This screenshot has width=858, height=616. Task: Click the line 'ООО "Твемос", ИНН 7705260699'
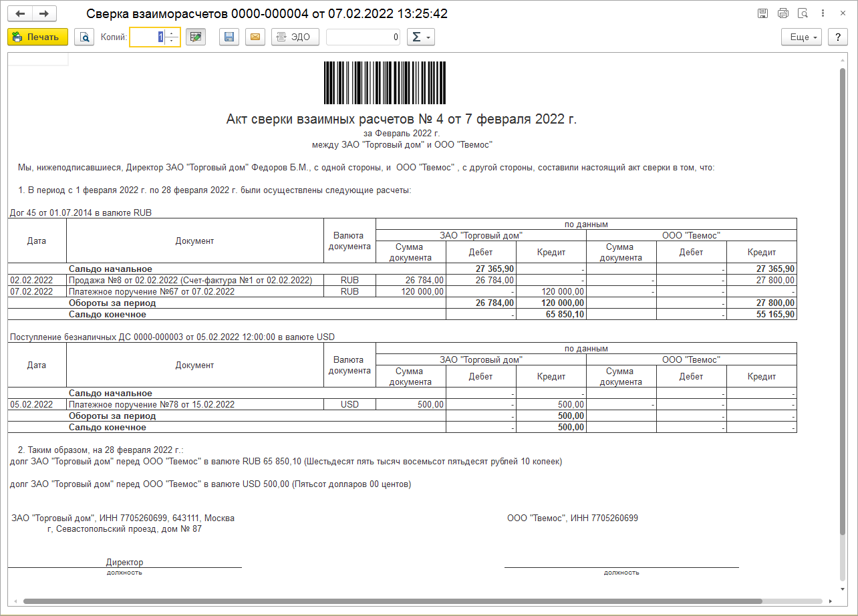[x=573, y=518]
